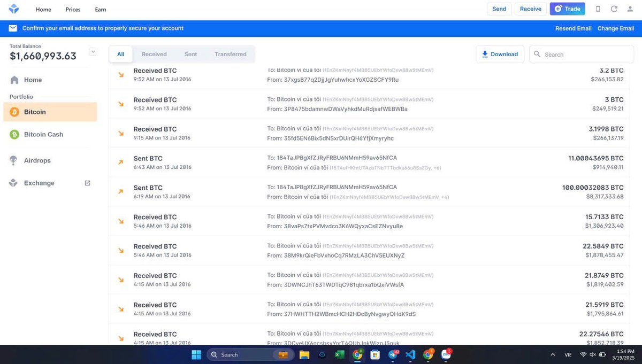Click the Send button

pyautogui.click(x=499, y=9)
